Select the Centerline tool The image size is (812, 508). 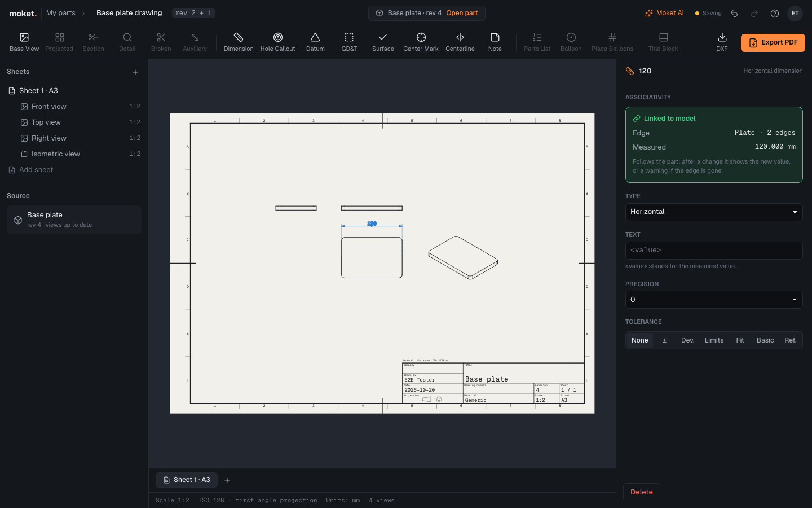pyautogui.click(x=460, y=42)
